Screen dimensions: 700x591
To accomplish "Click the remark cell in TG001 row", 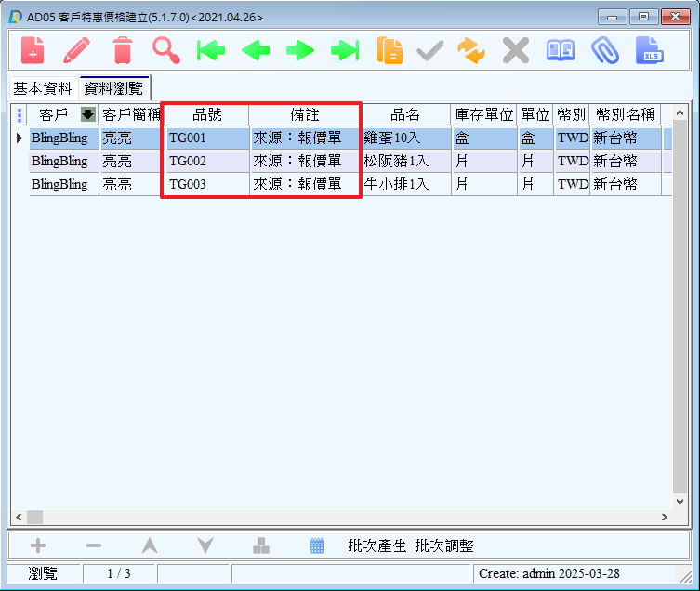I will [305, 138].
